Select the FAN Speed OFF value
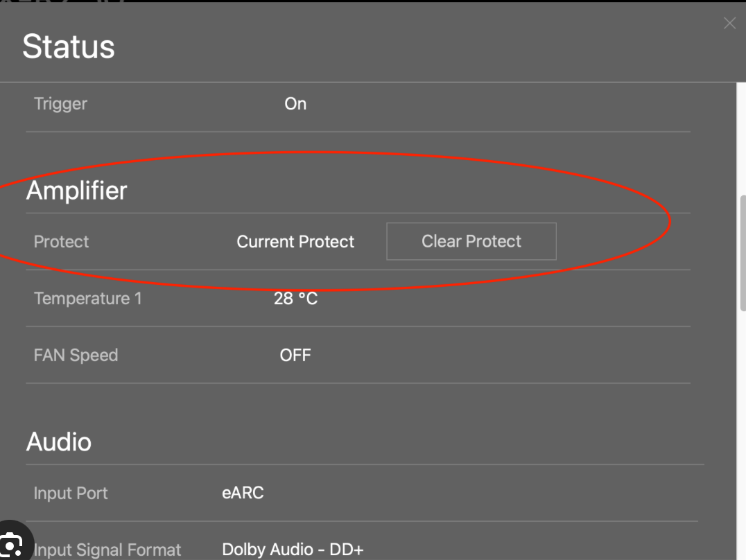The height and width of the screenshot is (560, 746). pyautogui.click(x=295, y=356)
